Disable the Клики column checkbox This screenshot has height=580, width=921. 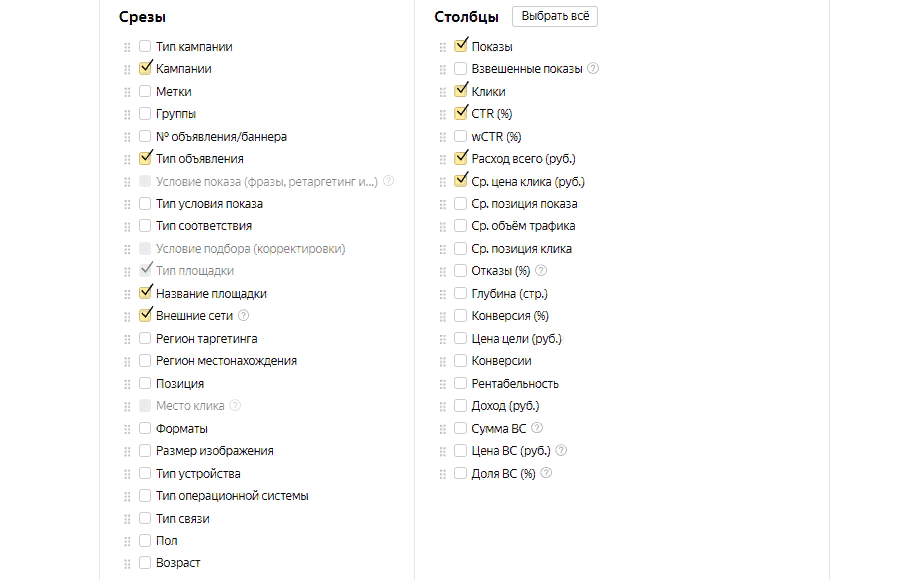click(x=461, y=91)
